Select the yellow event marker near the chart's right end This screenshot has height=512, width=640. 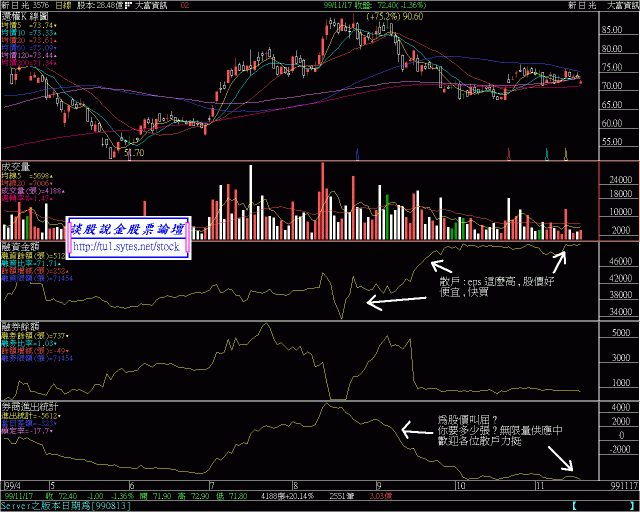click(566, 154)
